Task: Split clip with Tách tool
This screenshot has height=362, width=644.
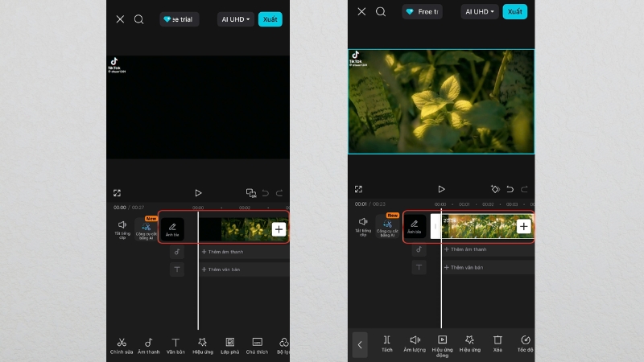Action: [x=387, y=343]
